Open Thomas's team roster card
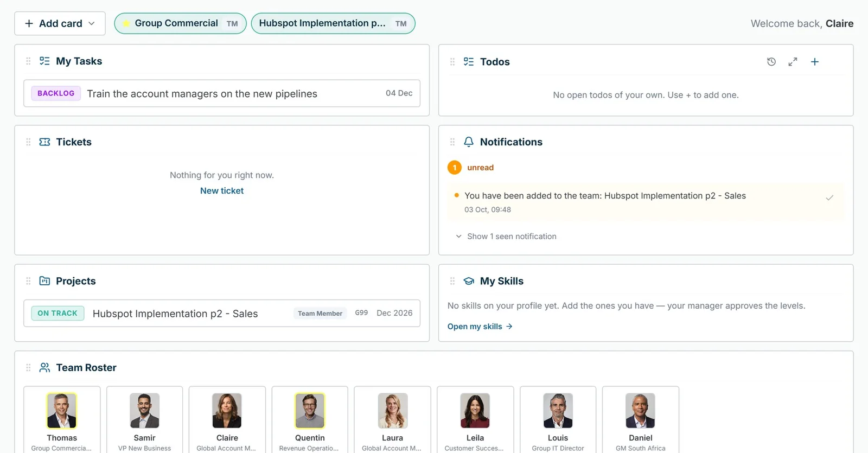 [x=62, y=420]
